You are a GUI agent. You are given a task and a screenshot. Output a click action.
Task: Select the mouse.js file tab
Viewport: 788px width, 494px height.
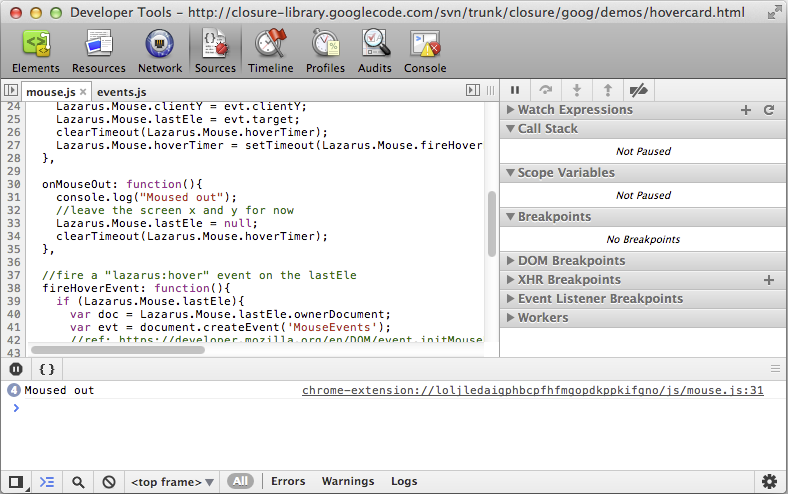50,92
